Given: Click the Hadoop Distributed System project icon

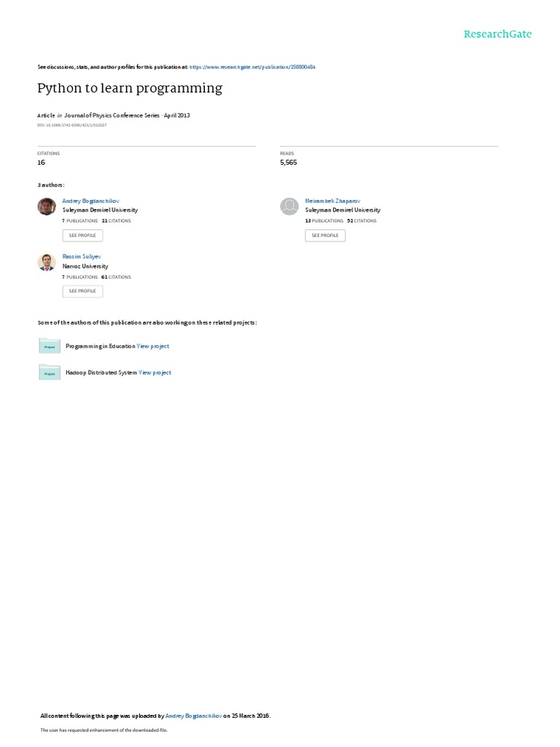Looking at the screenshot, I should [50, 373].
